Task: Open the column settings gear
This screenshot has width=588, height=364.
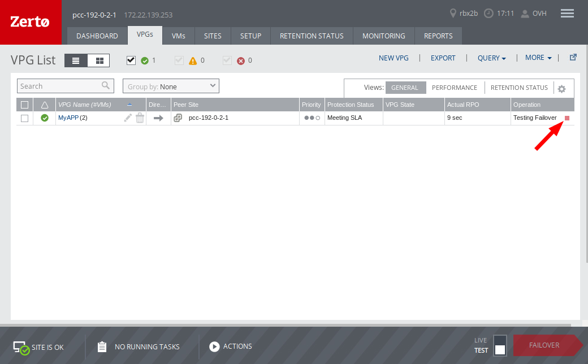Action: [x=561, y=88]
